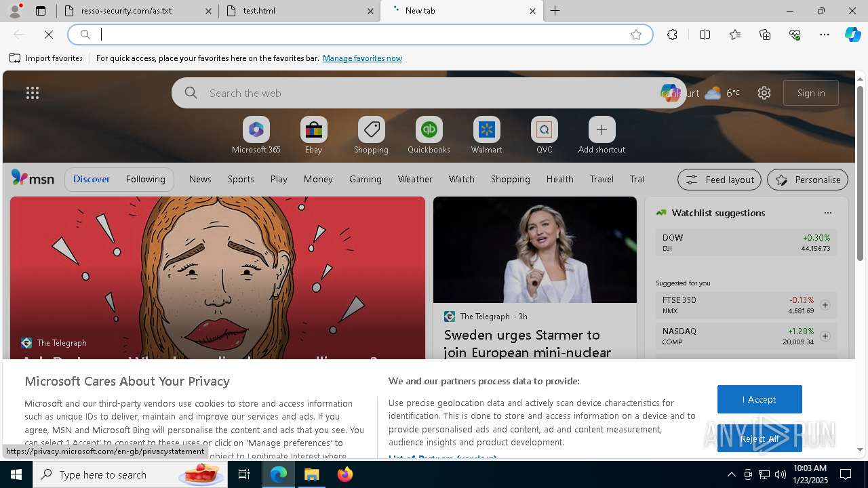The image size is (868, 488).
Task: Open the Walmart shortcut
Action: [x=486, y=135]
